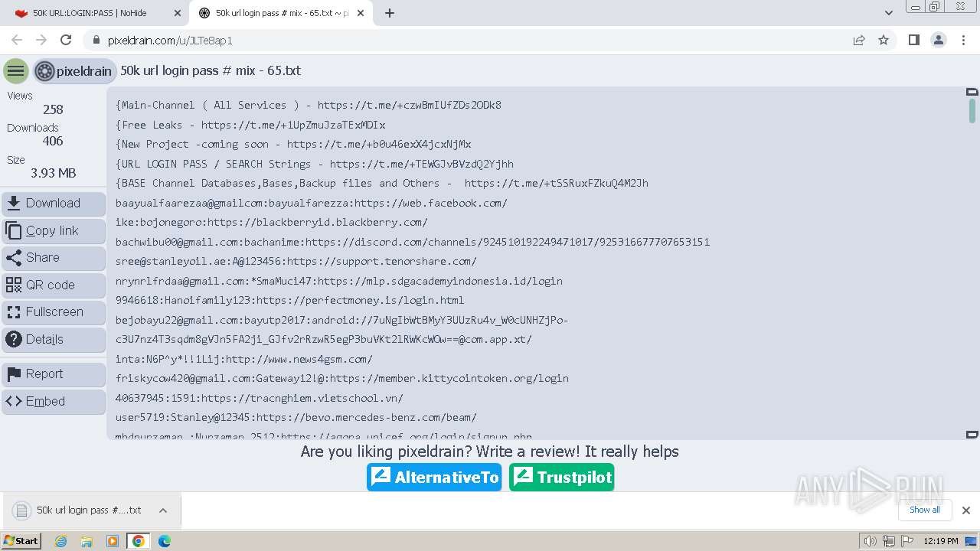Switch to Chrome in the taskbar

coord(138,541)
